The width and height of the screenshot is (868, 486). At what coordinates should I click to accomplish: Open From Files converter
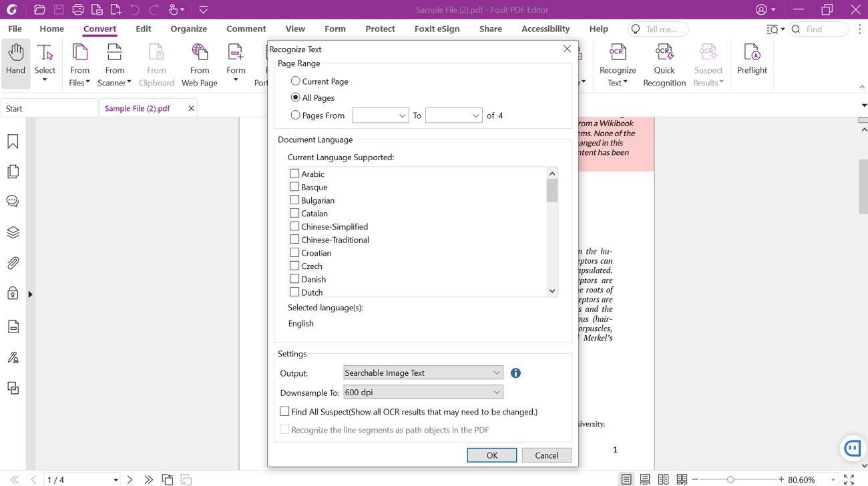click(x=79, y=63)
